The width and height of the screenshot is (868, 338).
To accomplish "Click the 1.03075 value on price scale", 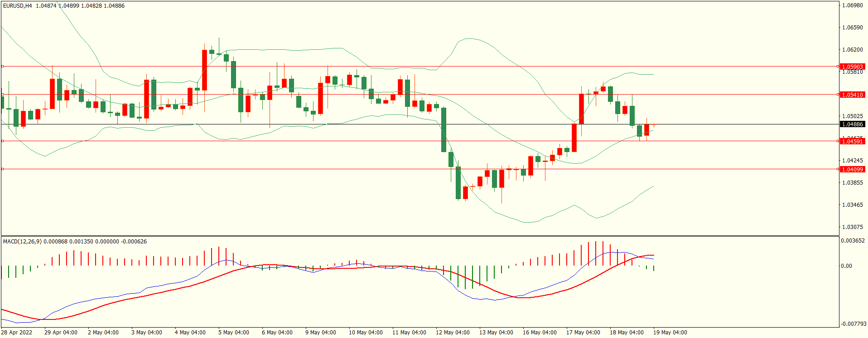I will (x=852, y=227).
